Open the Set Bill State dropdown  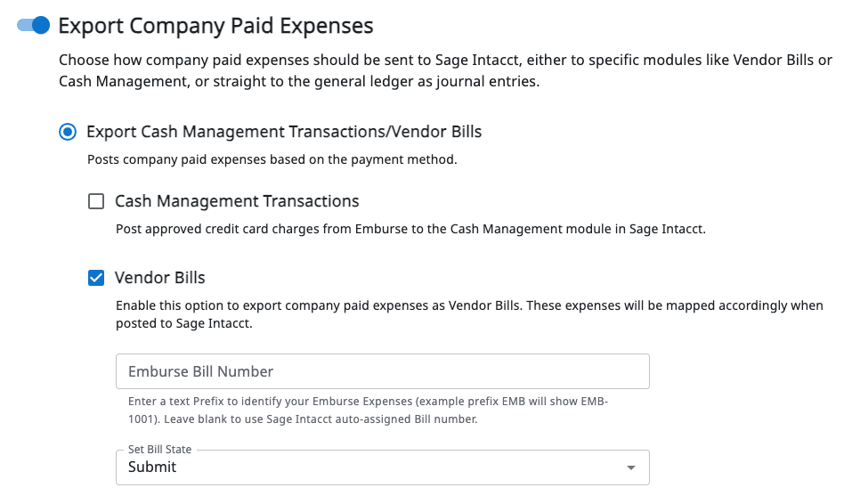click(382, 467)
